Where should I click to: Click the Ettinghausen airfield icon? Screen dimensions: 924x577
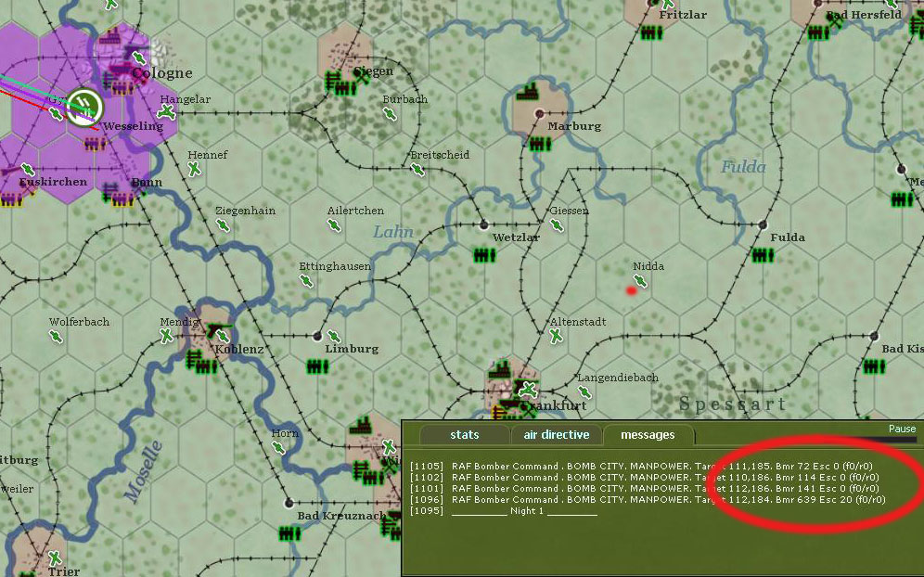306,280
